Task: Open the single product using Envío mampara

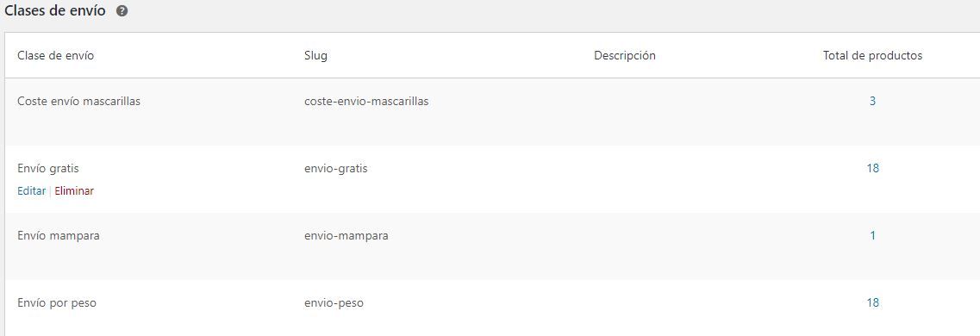Action: click(872, 235)
